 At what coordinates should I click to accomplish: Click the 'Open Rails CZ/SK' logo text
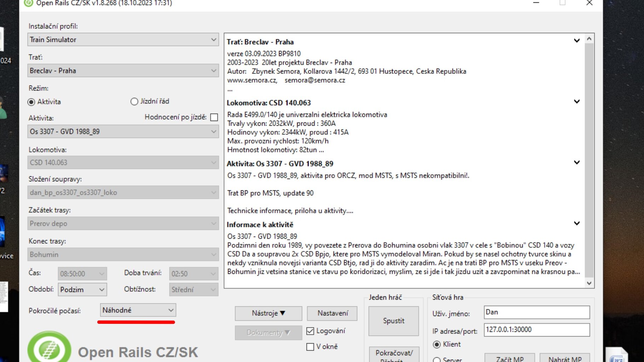[x=138, y=352]
